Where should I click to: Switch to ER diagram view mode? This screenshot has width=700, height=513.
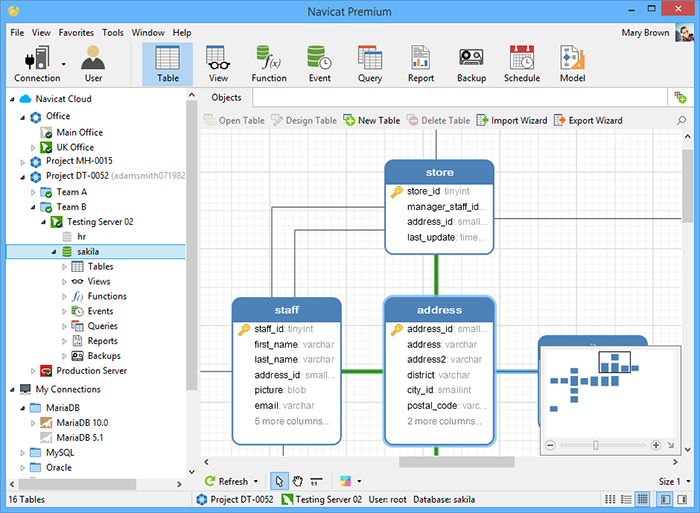pos(642,499)
